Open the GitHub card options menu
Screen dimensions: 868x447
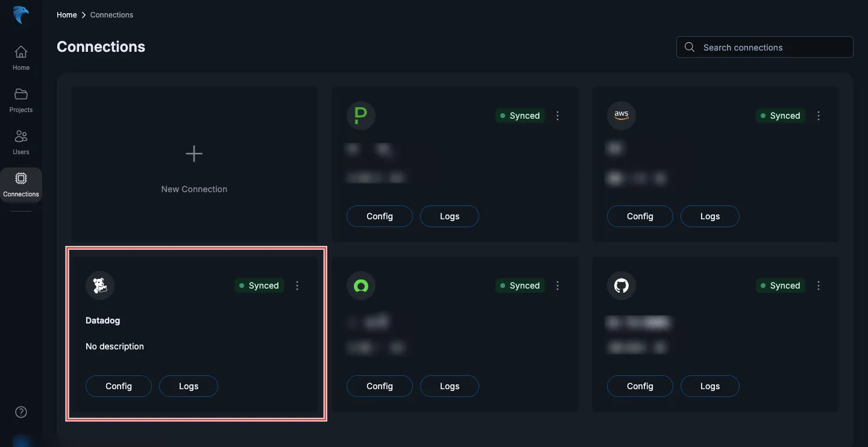pyautogui.click(x=819, y=286)
